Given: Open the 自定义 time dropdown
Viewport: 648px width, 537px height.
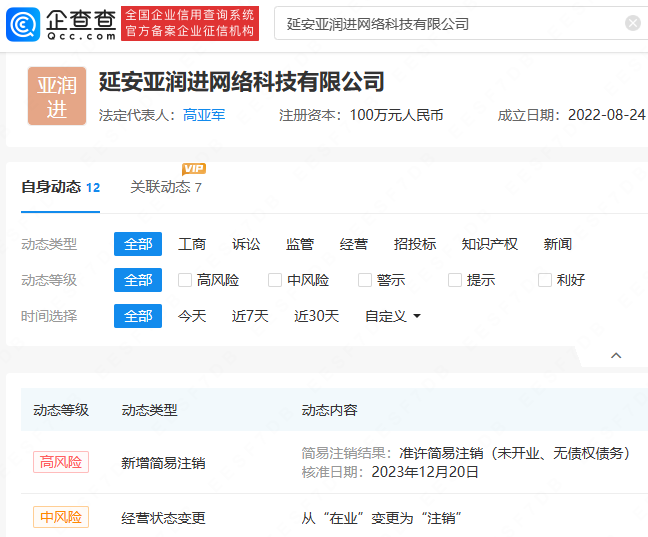Looking at the screenshot, I should [393, 316].
